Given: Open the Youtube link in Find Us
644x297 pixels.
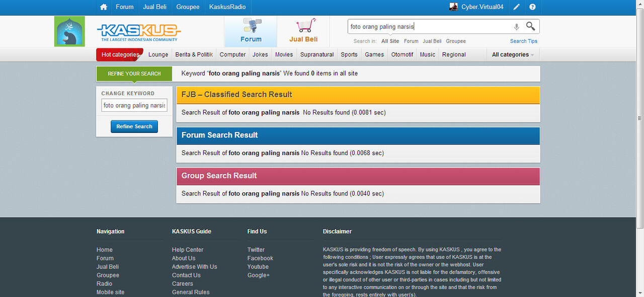Looking at the screenshot, I should point(258,267).
